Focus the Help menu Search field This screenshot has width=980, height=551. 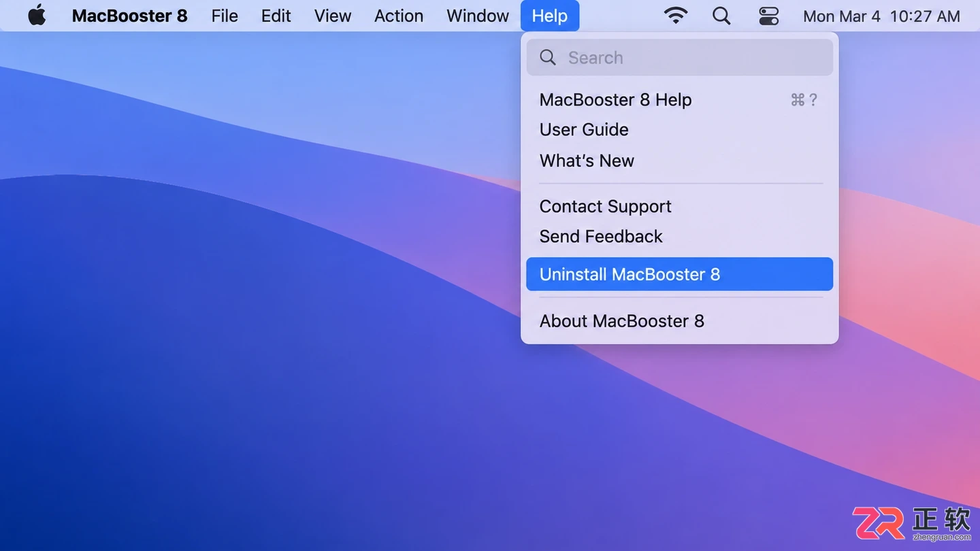click(x=680, y=58)
